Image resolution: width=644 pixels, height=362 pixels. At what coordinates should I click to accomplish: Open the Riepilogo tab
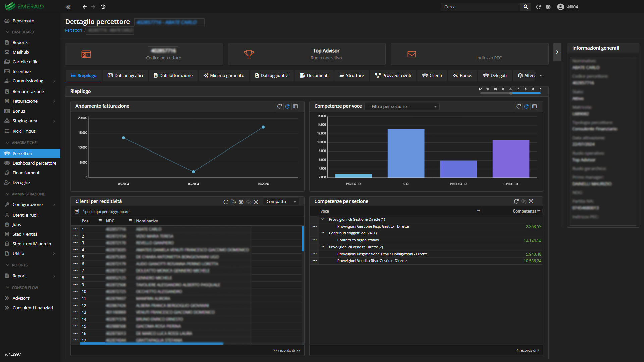click(x=84, y=76)
